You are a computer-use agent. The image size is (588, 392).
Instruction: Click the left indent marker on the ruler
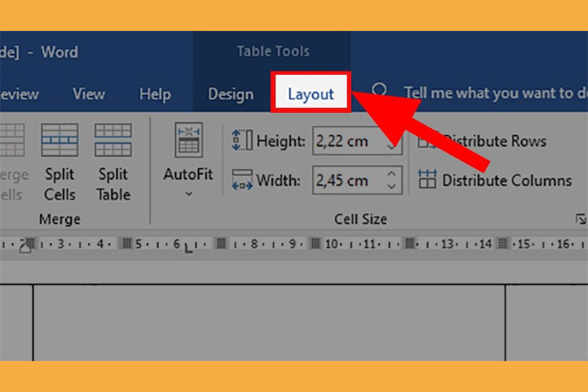point(25,247)
